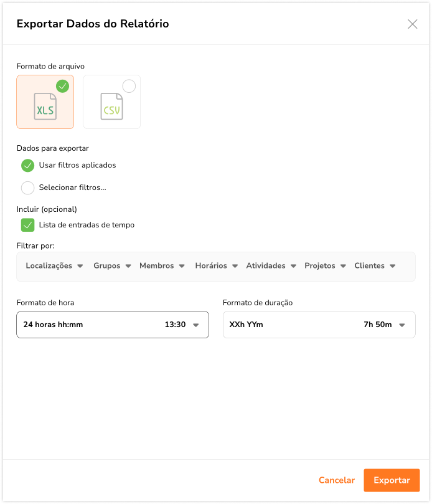Expand the Grupos filter dropdown
Screen dimensions: 432x504
pos(112,266)
